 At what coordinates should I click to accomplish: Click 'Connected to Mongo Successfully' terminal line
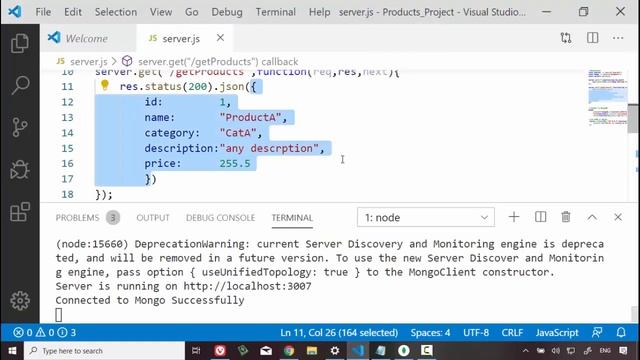click(x=150, y=300)
